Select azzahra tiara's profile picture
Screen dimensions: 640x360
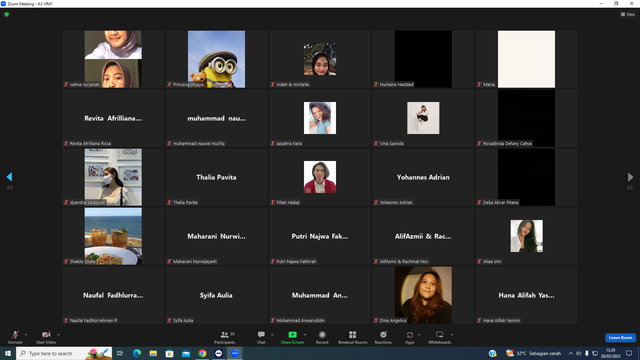coord(320,118)
